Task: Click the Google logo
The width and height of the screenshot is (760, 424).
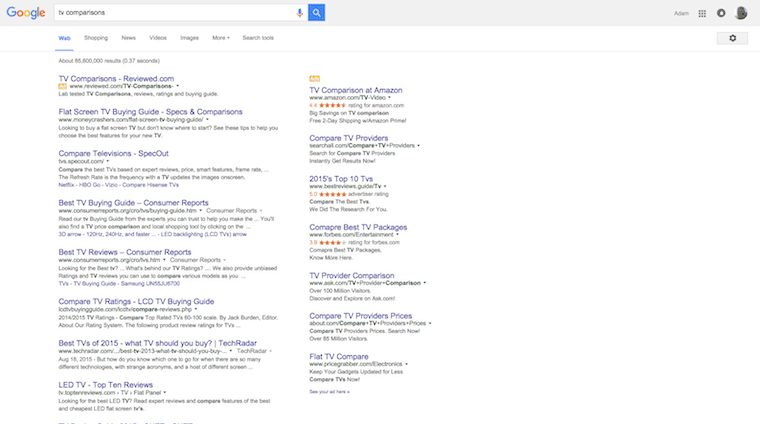Action: click(26, 13)
